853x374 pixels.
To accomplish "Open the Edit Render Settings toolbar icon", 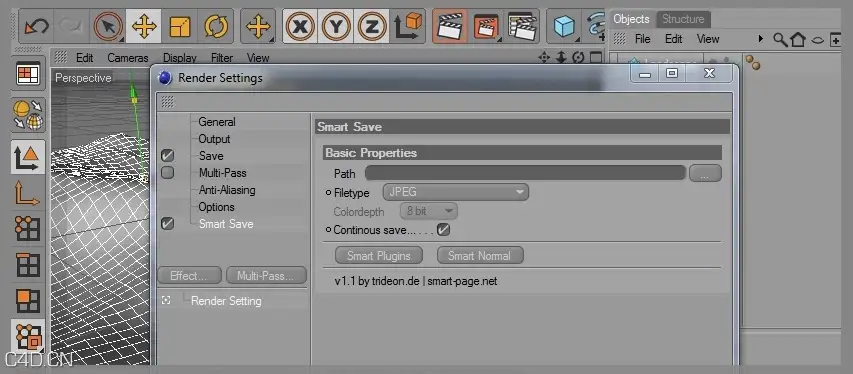I will (522, 26).
